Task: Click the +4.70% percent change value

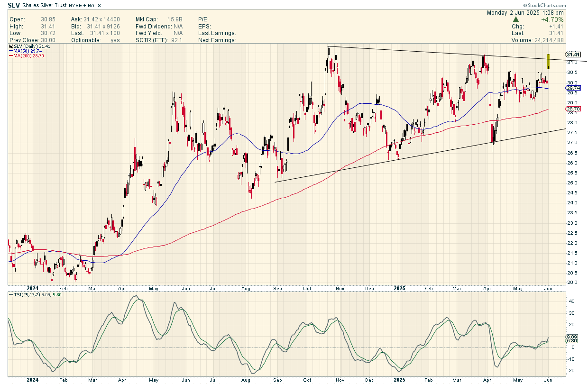Action: [x=552, y=20]
